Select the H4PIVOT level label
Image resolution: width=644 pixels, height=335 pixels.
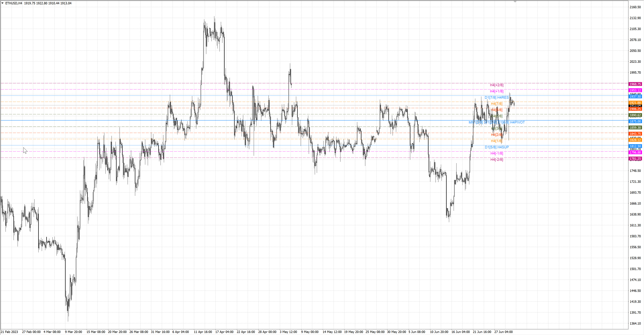(517, 122)
